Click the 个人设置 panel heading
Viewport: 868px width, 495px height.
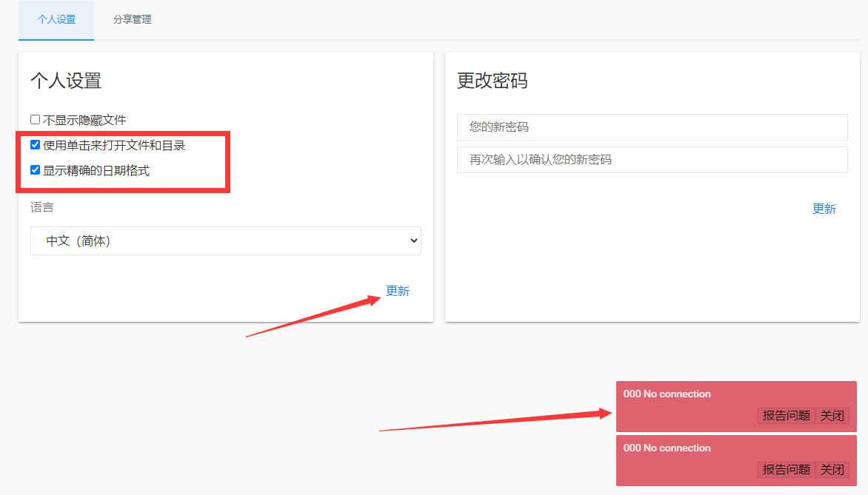click(x=66, y=81)
